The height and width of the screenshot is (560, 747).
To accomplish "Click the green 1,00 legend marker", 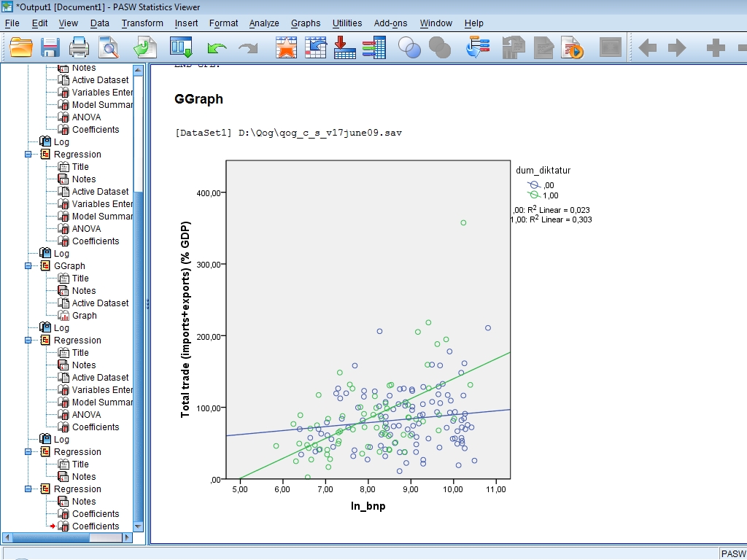I will point(533,195).
